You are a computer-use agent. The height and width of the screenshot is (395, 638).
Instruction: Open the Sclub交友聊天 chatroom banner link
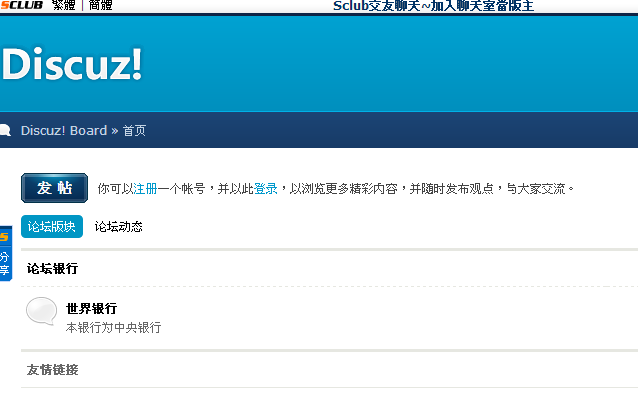(x=433, y=6)
